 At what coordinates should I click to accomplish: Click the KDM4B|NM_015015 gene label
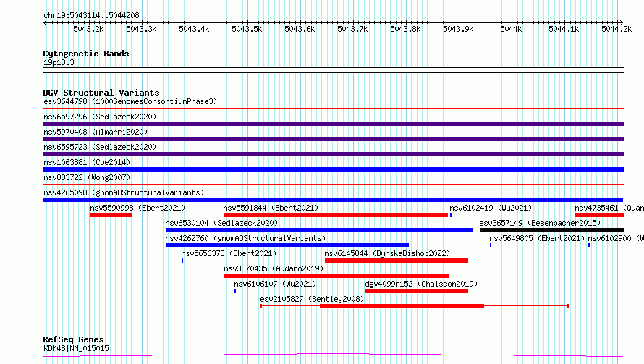pyautogui.click(x=76, y=348)
